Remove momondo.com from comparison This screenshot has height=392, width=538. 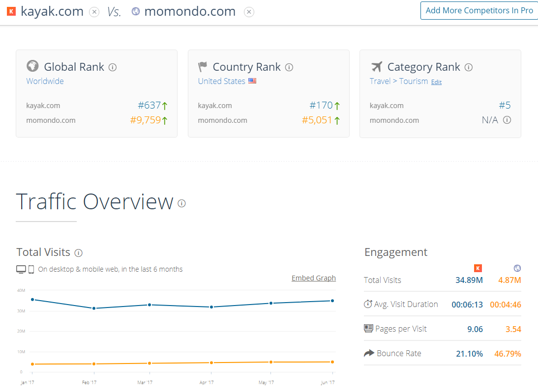click(x=249, y=12)
